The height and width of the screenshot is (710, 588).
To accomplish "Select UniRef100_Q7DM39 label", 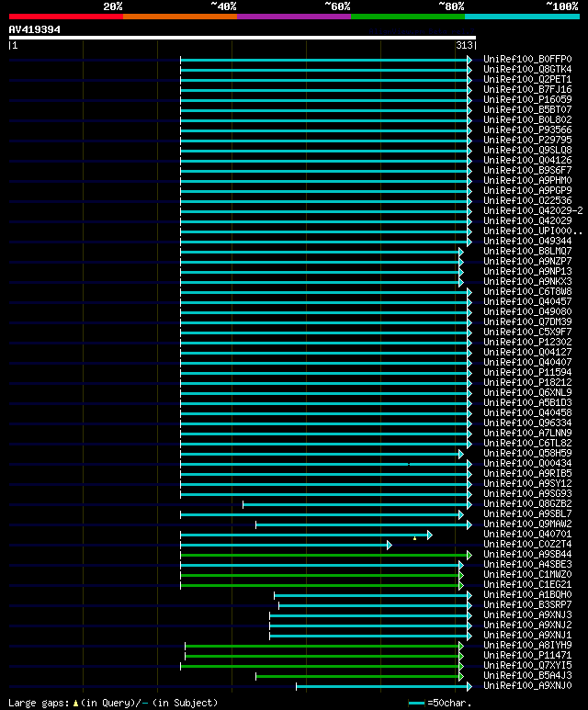I will (527, 322).
